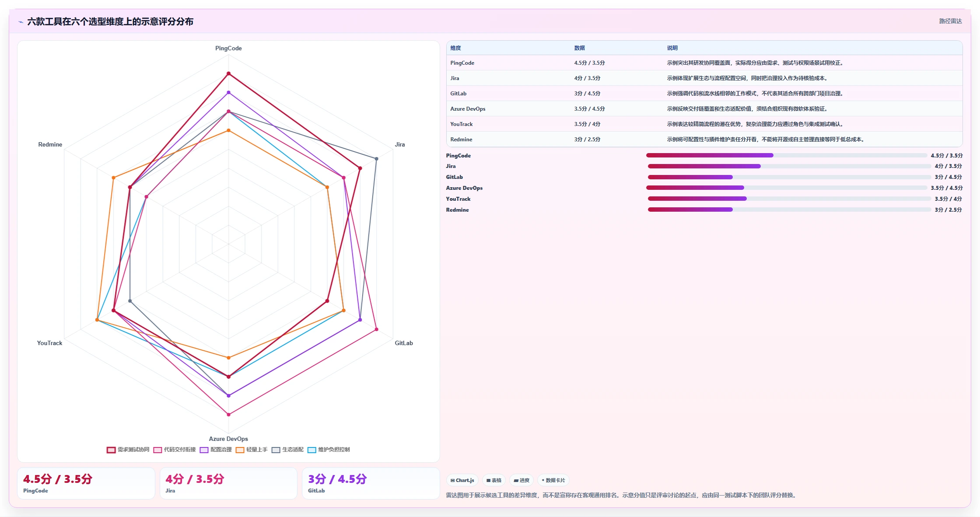Image resolution: width=980 pixels, height=517 pixels.
Task: Click the YouTrack radar axis label
Action: (49, 343)
